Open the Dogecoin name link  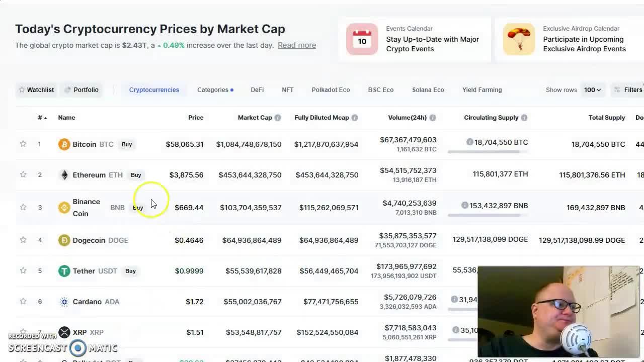point(89,240)
